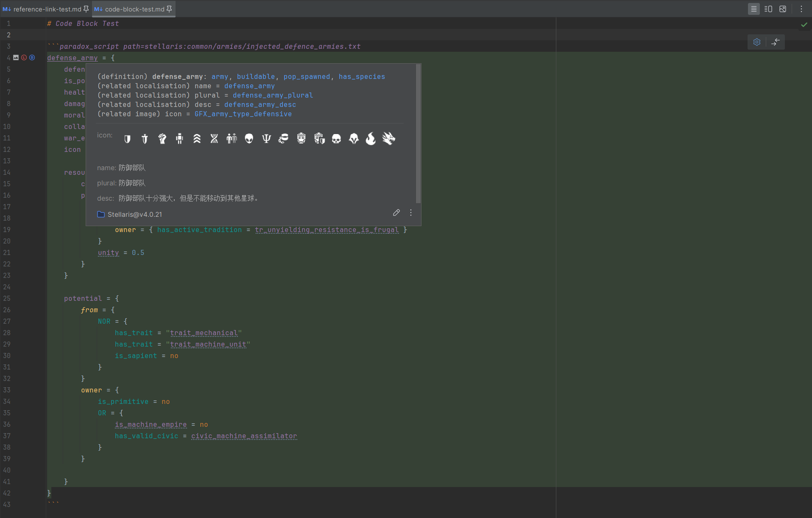Click 'tr_unyielding_resistance_is_frugal' reference
Image resolution: width=812 pixels, height=518 pixels.
click(x=327, y=230)
